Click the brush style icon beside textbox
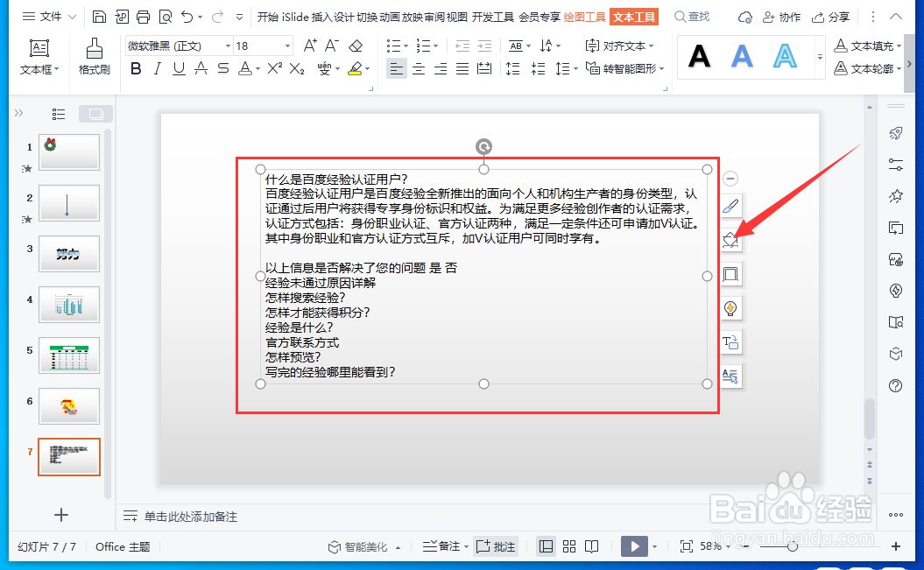The width and height of the screenshot is (924, 570). pyautogui.click(x=730, y=206)
